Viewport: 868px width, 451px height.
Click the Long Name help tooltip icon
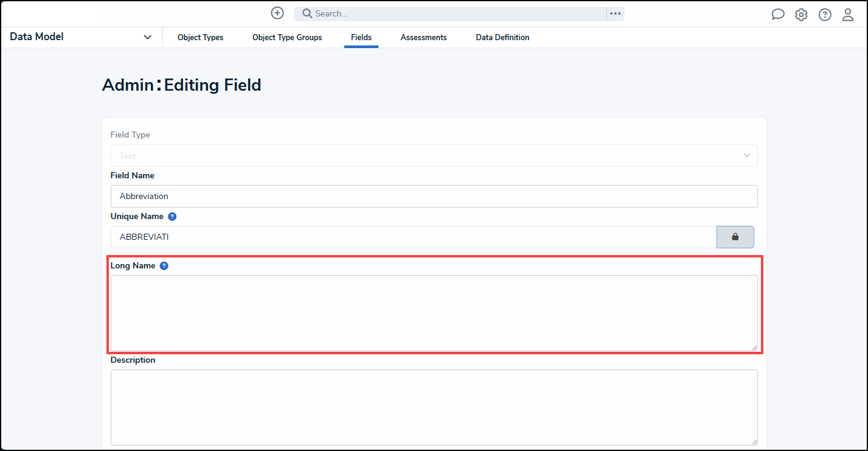163,265
